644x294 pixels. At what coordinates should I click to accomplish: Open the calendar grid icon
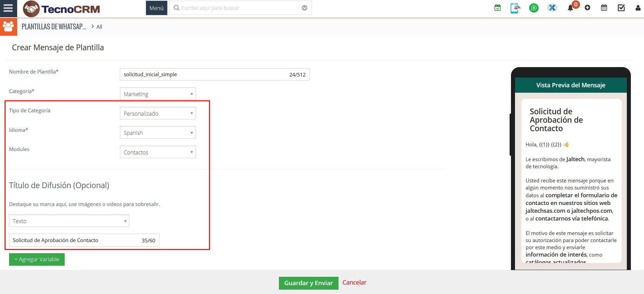[x=604, y=8]
